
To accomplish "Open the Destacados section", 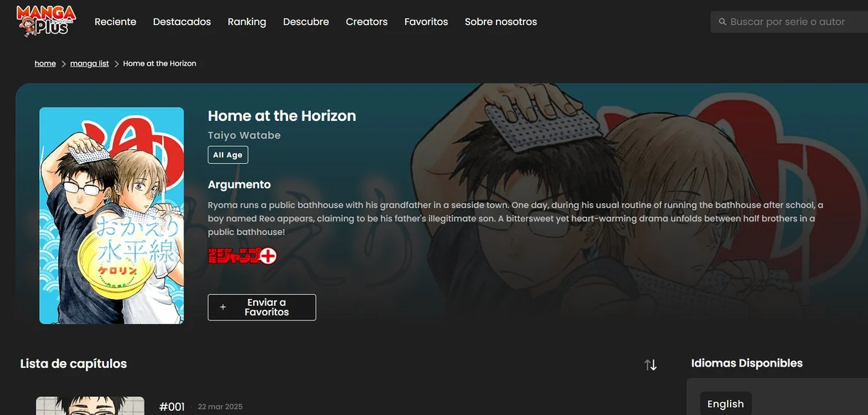I will click(182, 22).
